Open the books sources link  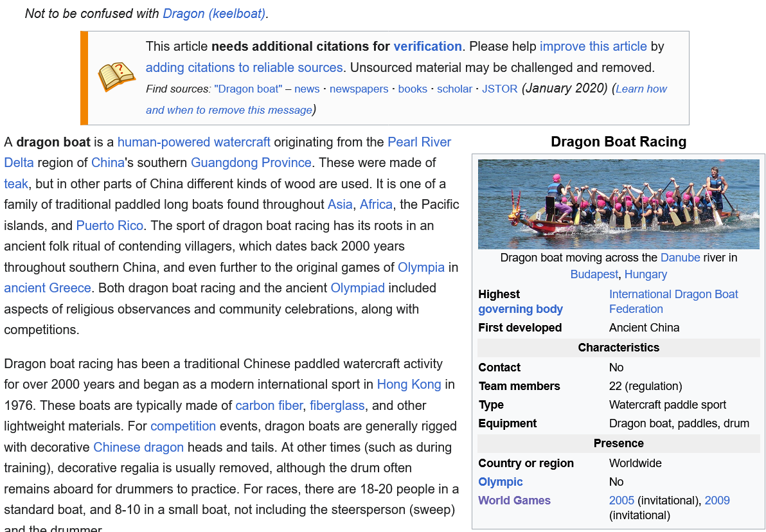[x=413, y=89]
